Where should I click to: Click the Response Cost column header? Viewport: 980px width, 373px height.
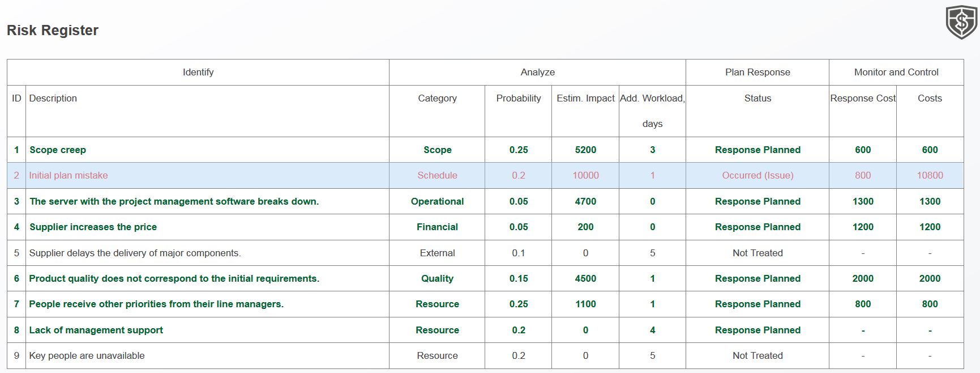863,98
